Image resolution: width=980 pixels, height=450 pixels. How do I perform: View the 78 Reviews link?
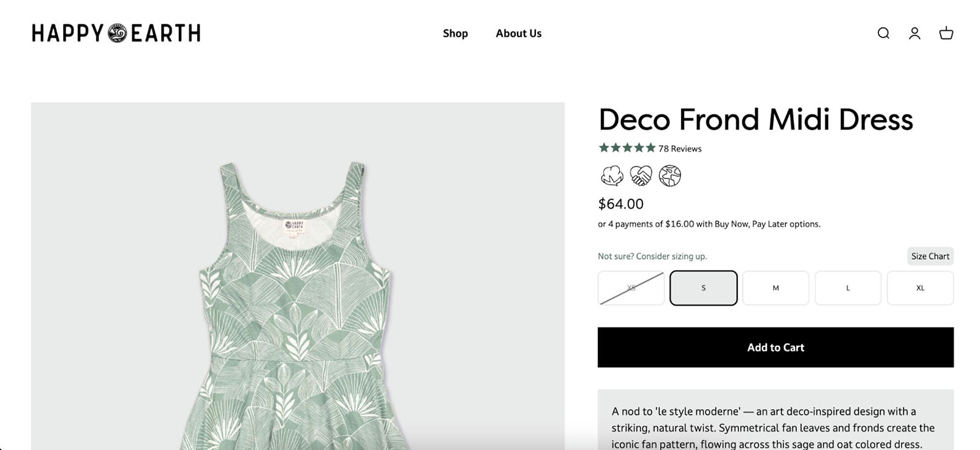680,149
